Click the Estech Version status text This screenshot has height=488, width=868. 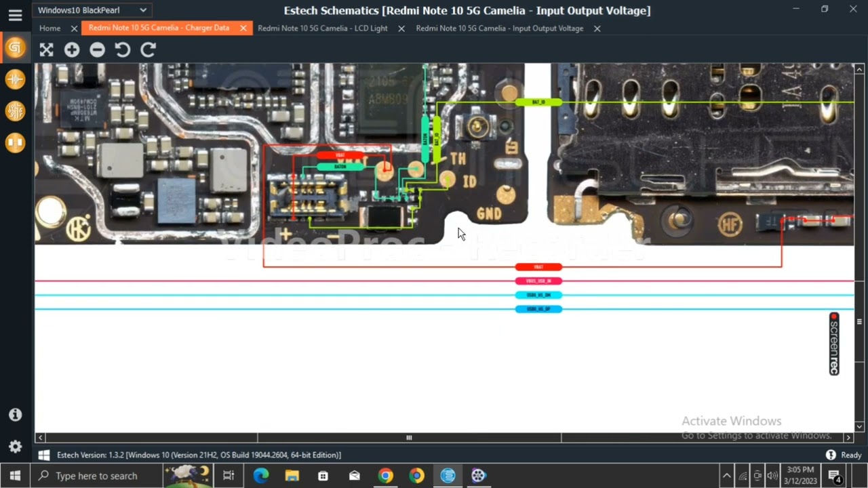(199, 455)
